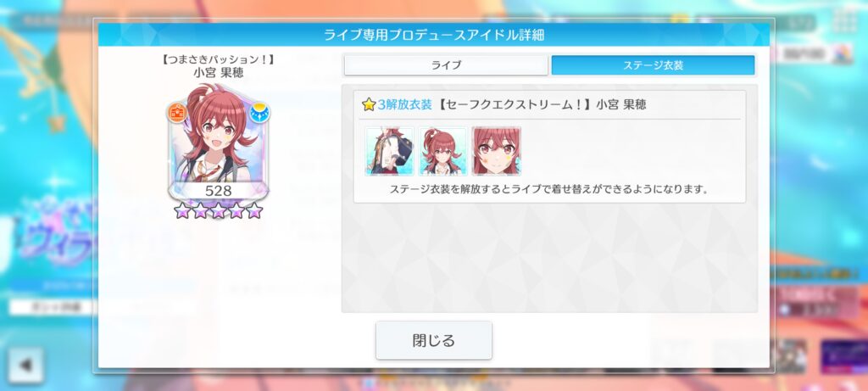Click the 【セーフクエクストリーム！】小宮 果穂 costume title
868x391 pixels.
[x=542, y=104]
